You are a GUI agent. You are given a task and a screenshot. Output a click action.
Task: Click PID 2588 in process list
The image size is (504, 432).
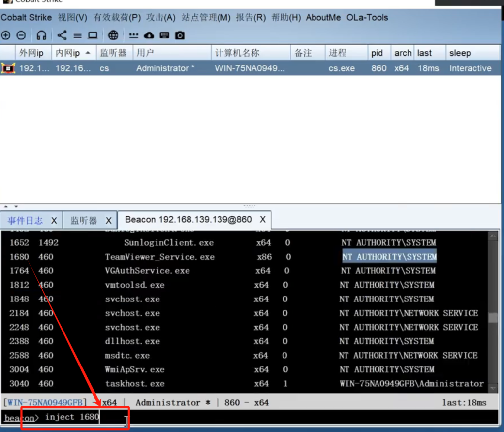[x=19, y=356]
